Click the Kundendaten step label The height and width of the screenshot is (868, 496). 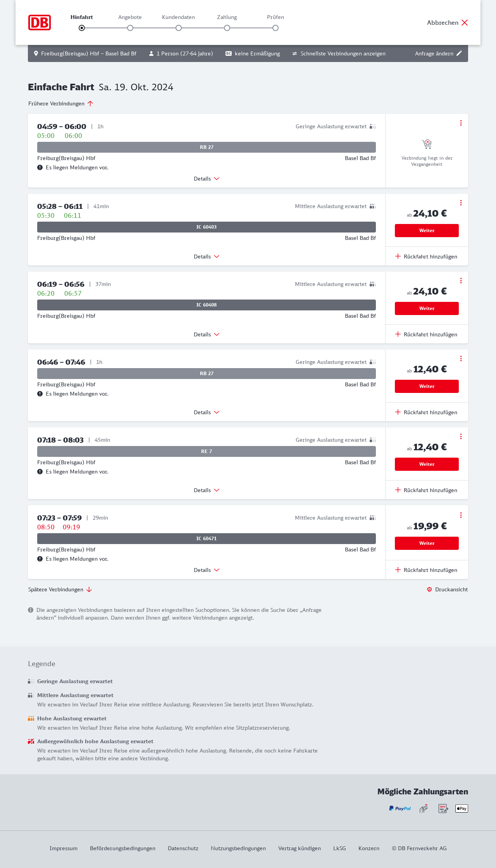coord(178,17)
